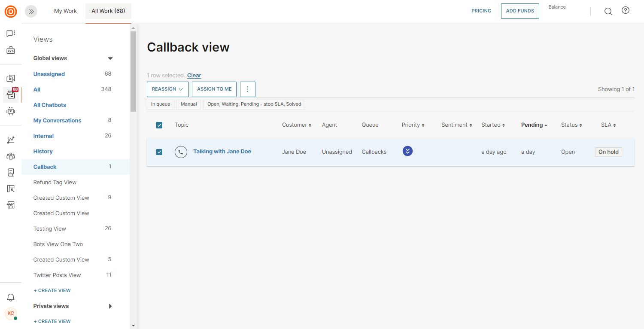
Task: Select the Unassigned view
Action: click(x=49, y=74)
